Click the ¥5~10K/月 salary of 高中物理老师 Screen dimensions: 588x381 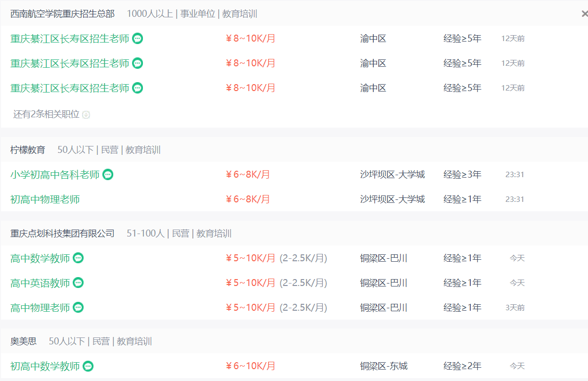coord(250,307)
